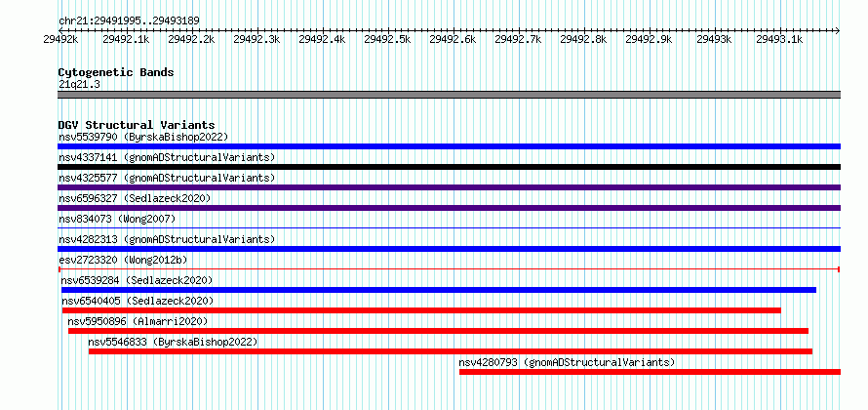868x410 pixels.
Task: Click the nsv4282313 (gnomADStructuralVariants) label
Action: [x=167, y=239]
